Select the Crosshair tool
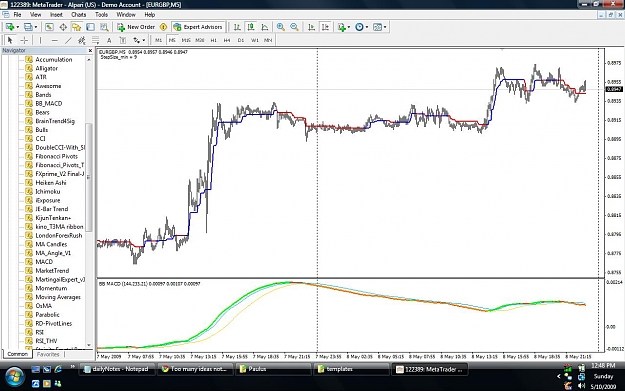Screen dimensions: 625x391 (x=24, y=40)
